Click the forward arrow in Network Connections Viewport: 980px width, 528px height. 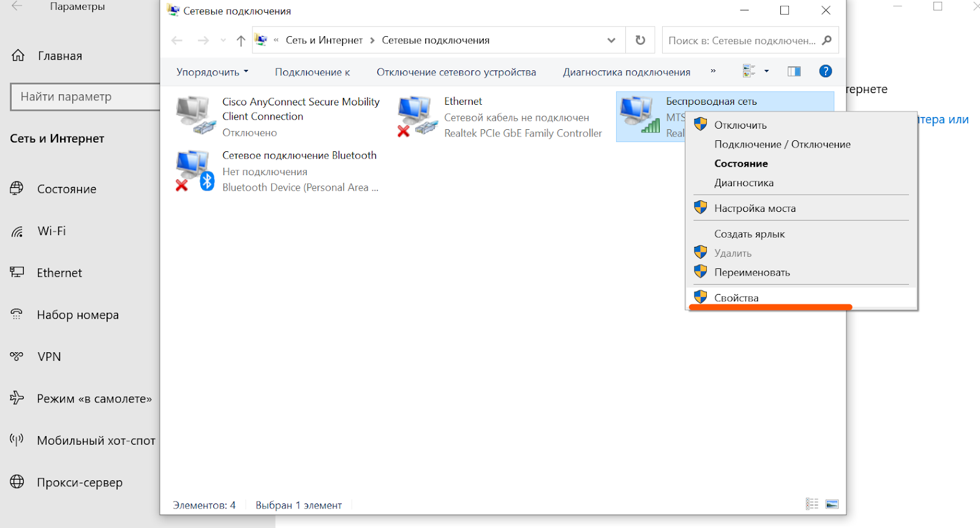point(203,40)
